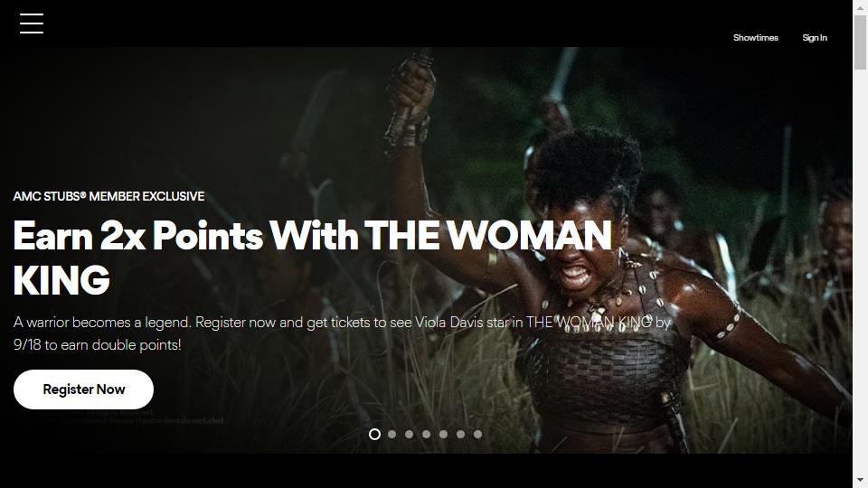Switch to the second carousel slide dot
The width and height of the screenshot is (868, 488).
[x=392, y=435]
